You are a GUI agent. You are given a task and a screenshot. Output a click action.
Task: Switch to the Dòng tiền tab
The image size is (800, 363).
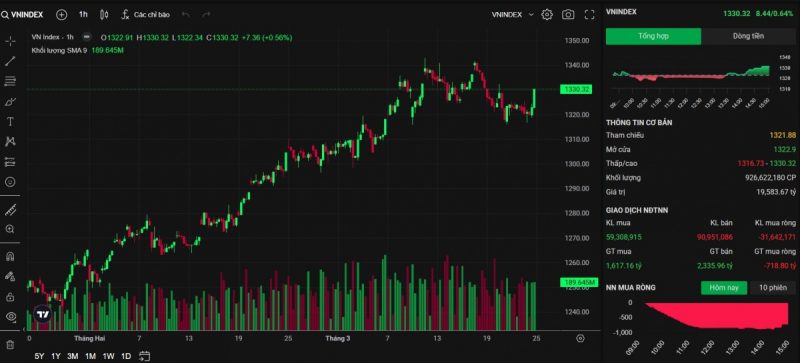point(748,36)
